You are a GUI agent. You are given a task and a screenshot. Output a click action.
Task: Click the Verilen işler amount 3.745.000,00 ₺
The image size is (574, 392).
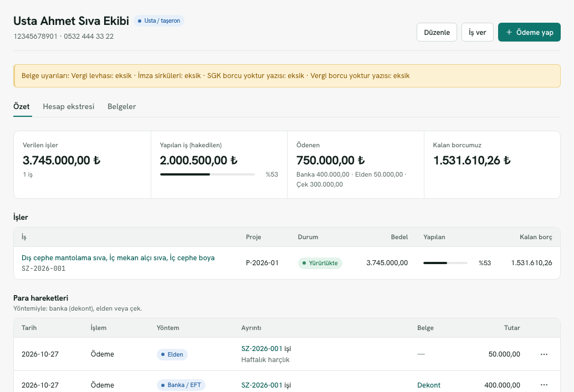tap(61, 160)
